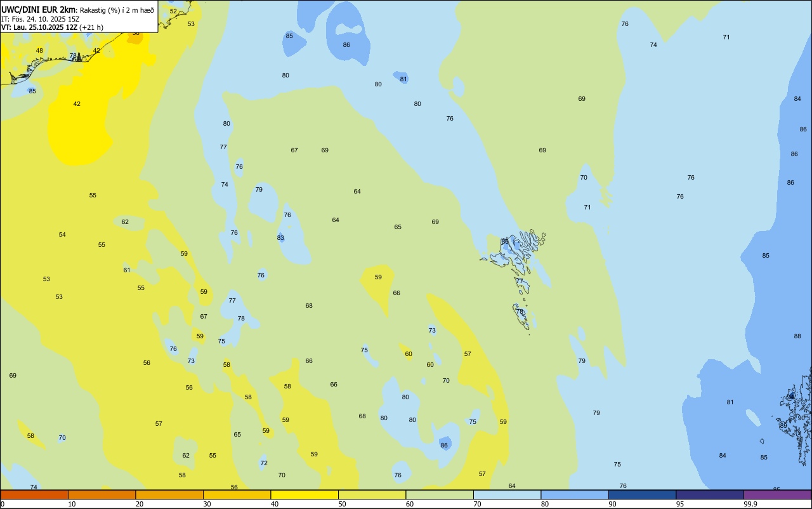The width and height of the screenshot is (812, 509).
Task: Click the humidity value 83 on the map
Action: click(280, 238)
